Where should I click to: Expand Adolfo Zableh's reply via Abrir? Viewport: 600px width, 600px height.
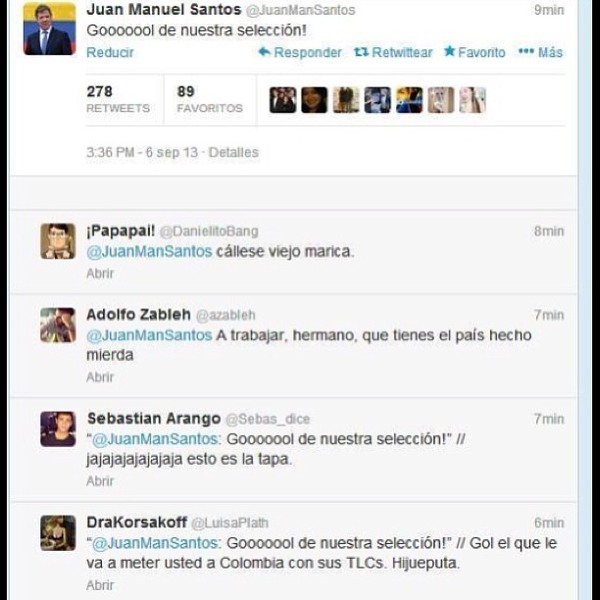[x=100, y=377]
